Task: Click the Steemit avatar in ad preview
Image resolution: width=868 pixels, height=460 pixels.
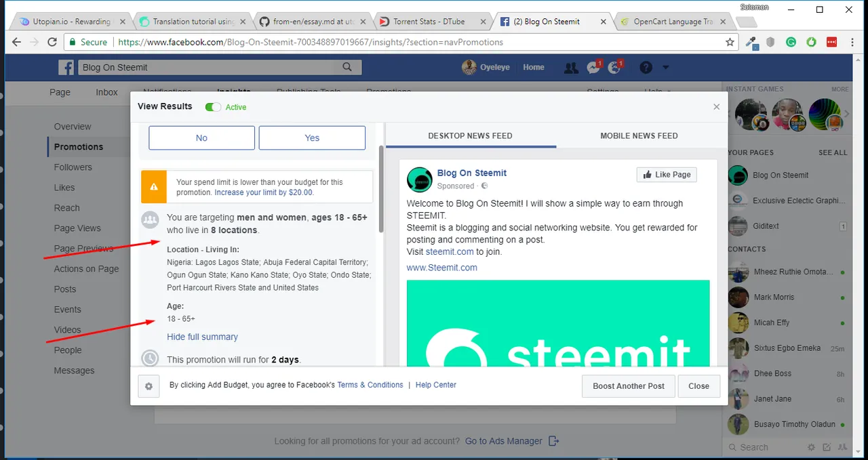Action: pos(419,180)
